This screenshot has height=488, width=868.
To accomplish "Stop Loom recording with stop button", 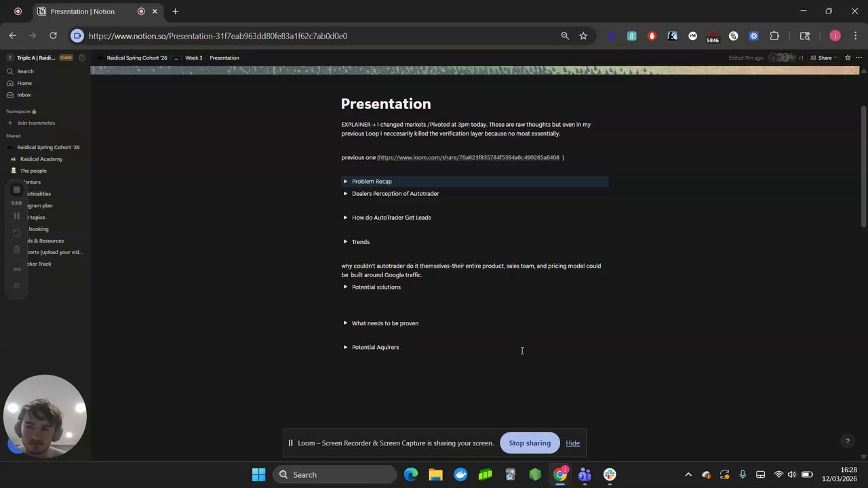I will (17, 190).
